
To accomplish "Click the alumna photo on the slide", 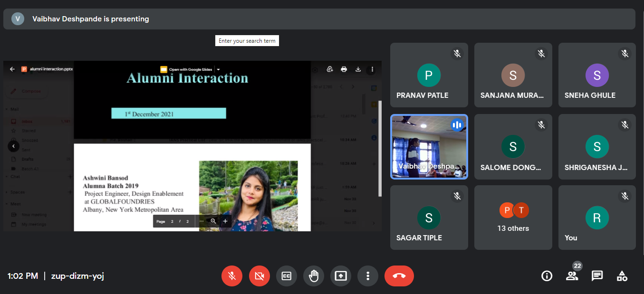I will pyautogui.click(x=248, y=196).
